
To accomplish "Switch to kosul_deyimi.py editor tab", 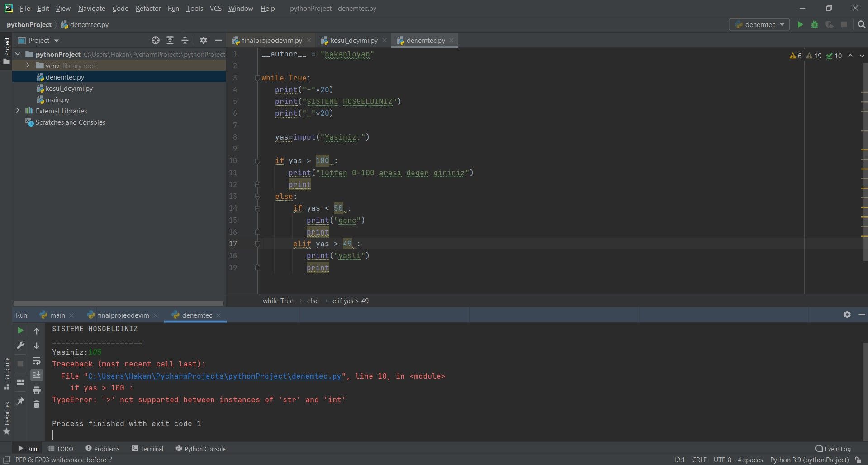I will [x=353, y=41].
